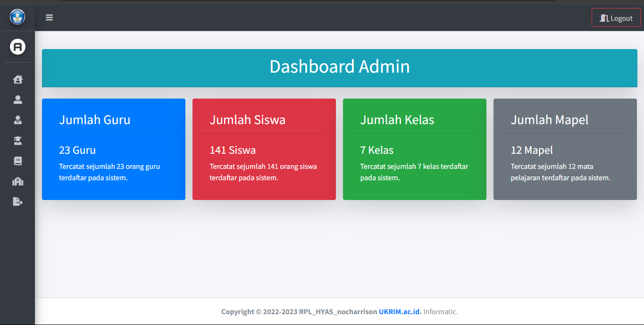Click the red Jumlah Siswa card
The image size is (644, 325).
pos(264,149)
